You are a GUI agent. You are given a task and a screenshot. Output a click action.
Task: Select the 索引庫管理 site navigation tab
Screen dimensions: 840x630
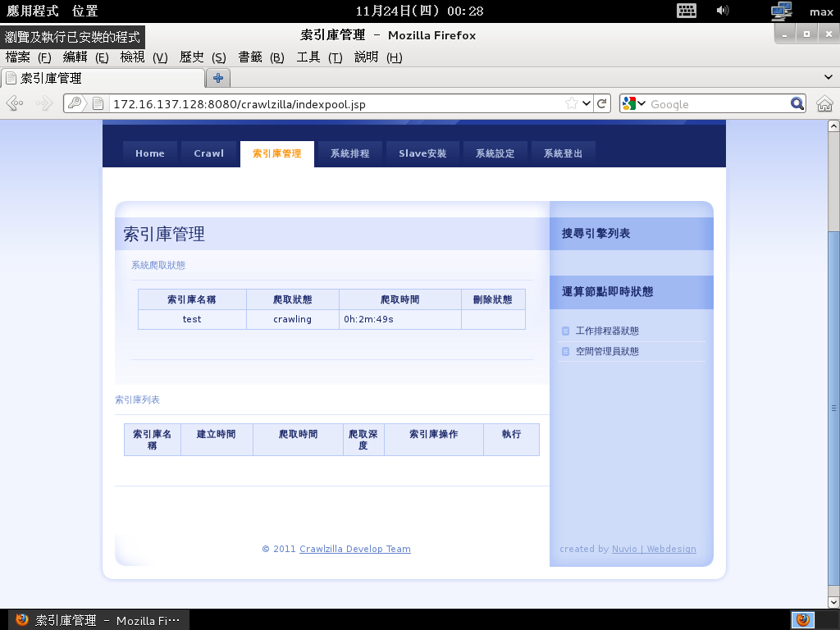(x=277, y=153)
